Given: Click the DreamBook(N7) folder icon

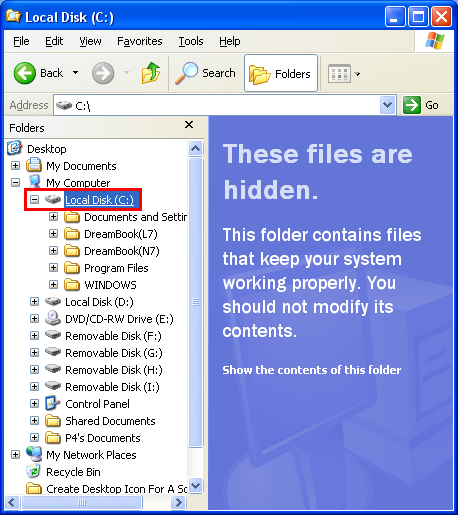Looking at the screenshot, I should (x=72, y=251).
